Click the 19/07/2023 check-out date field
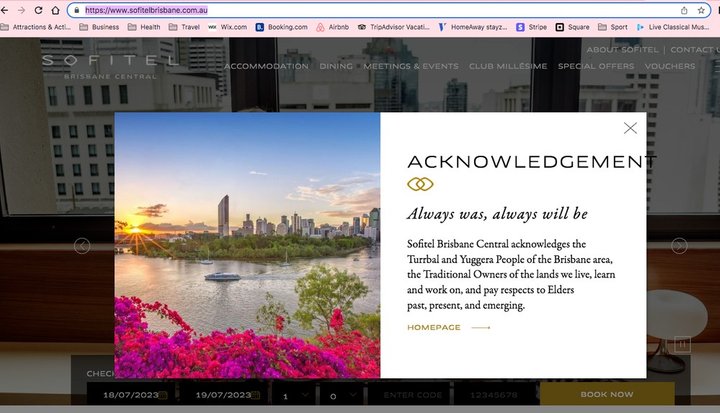This screenshot has height=413, width=720. [x=223, y=395]
